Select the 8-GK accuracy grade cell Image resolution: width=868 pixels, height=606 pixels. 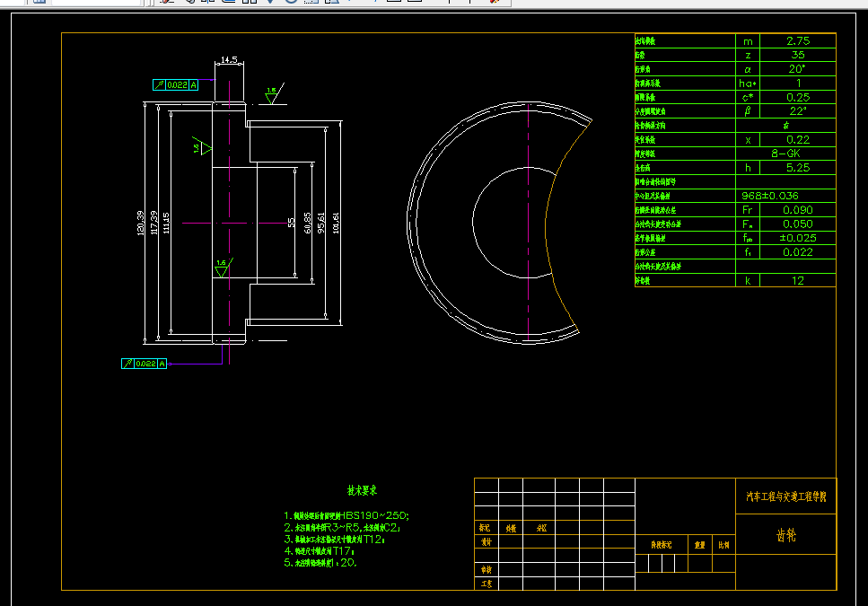click(785, 154)
